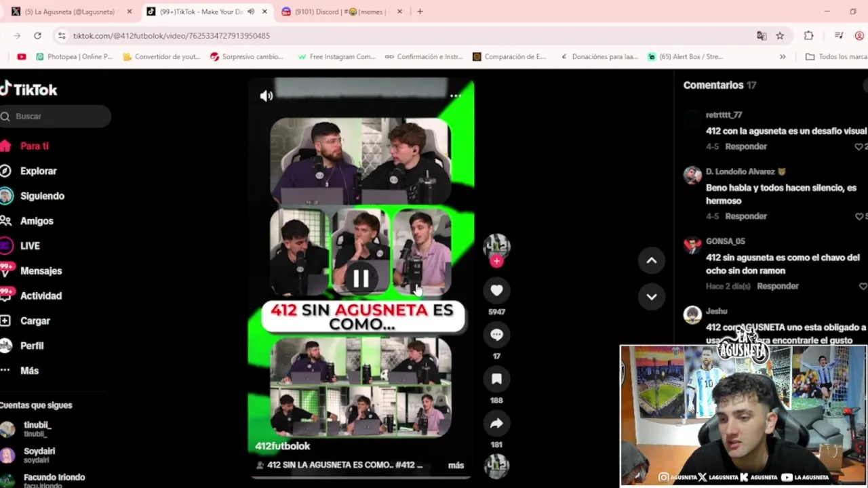Reload the page
Viewport: 868px width, 488px height.
37,35
